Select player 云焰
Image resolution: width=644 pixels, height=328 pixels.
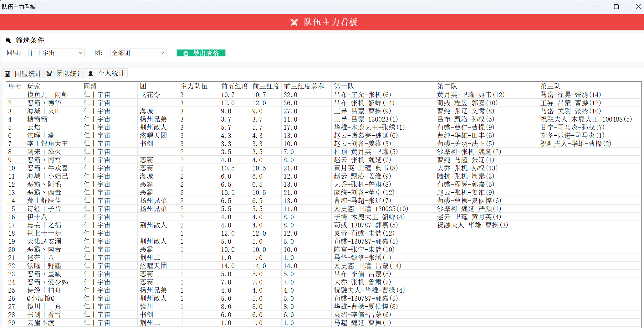(34, 127)
